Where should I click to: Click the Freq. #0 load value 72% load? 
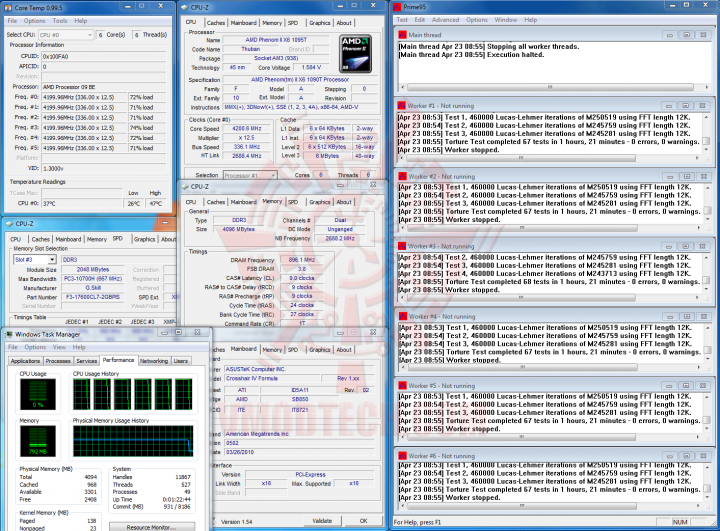tap(147, 97)
